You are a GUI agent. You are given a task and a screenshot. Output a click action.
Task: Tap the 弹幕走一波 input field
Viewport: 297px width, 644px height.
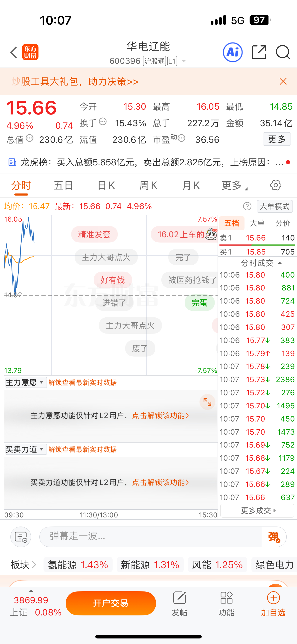(x=151, y=537)
